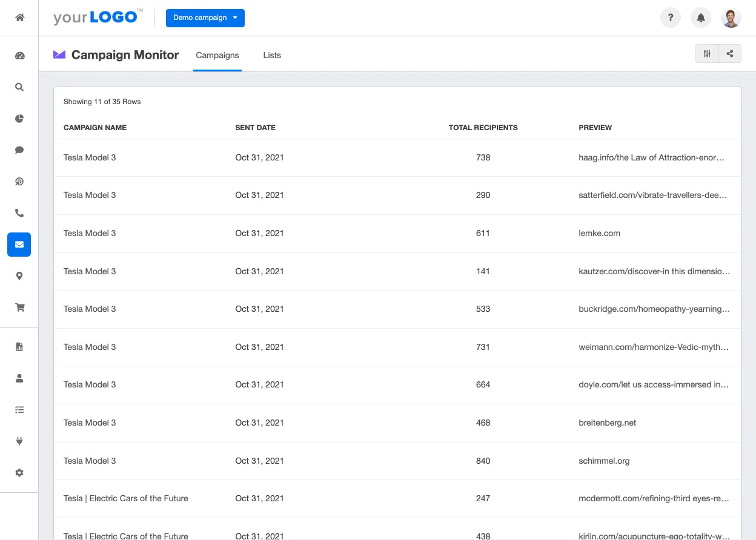Screen dimensions: 756x540
Task: Click the shopping cart sidebar icon
Action: 19,308
